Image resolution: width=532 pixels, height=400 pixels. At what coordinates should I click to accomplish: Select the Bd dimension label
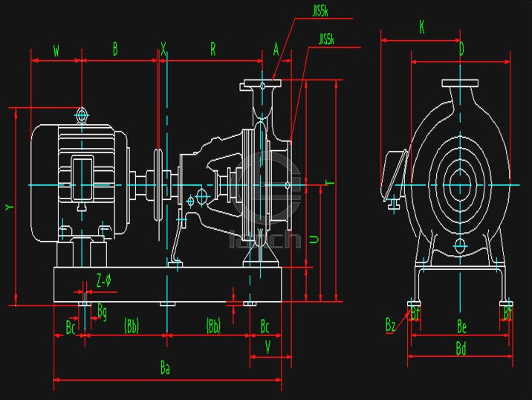[461, 349]
